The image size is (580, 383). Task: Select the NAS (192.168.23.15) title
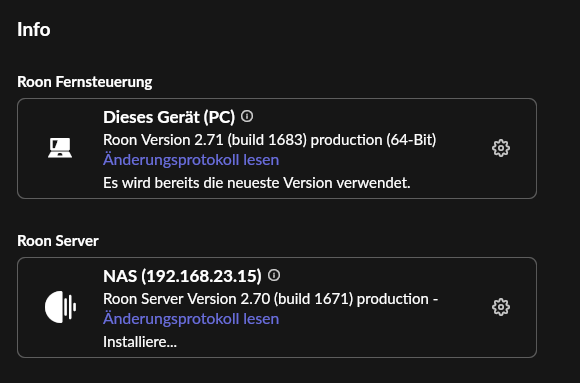click(x=182, y=276)
